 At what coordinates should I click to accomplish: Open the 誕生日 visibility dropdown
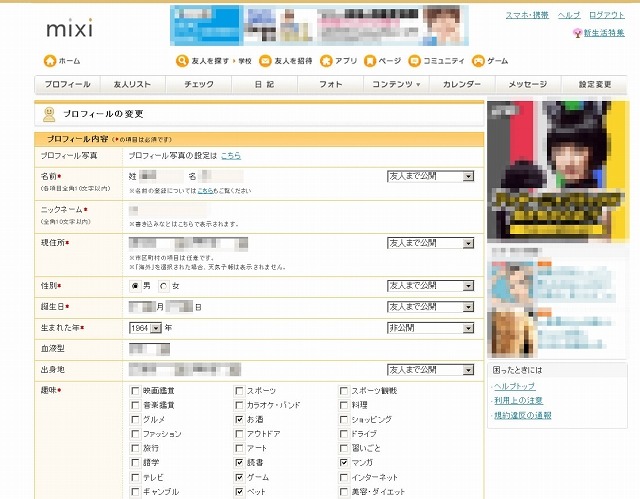coord(430,307)
